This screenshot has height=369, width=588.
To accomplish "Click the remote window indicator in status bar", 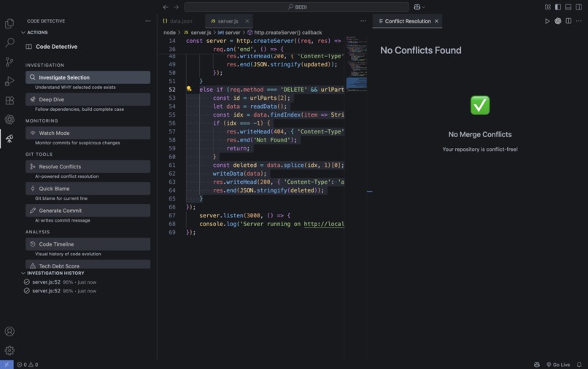I will click(x=7, y=365).
